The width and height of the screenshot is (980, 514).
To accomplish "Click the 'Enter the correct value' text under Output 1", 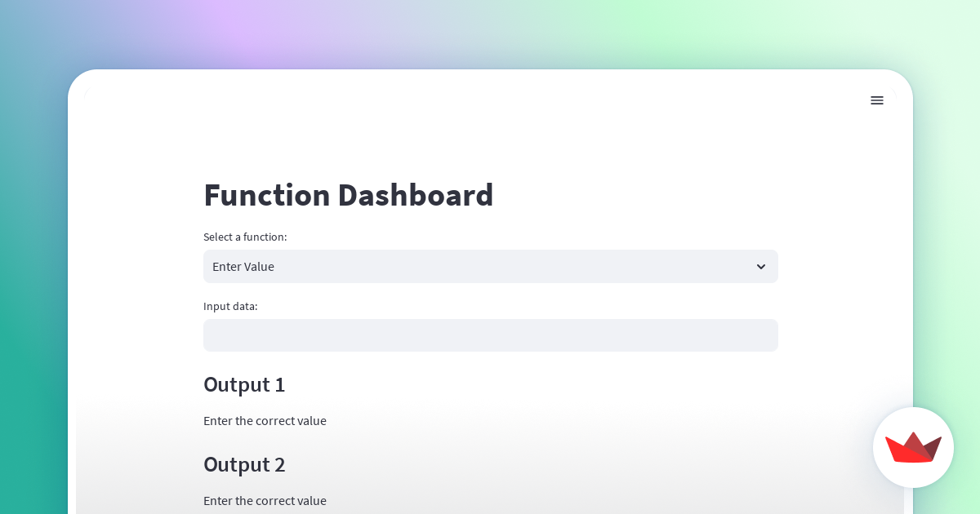I will tap(265, 421).
